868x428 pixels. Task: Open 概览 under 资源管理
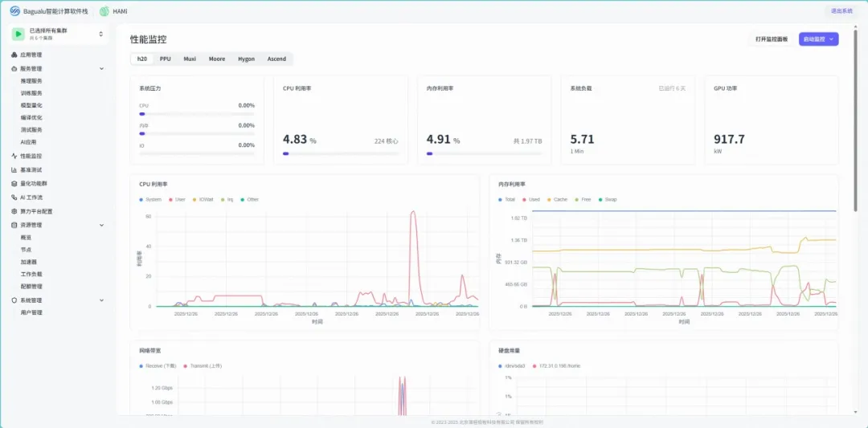point(26,237)
